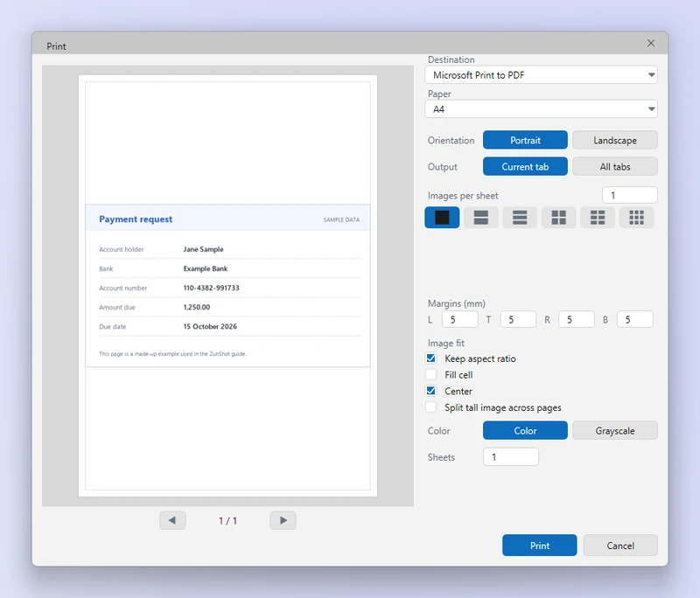Open the Paper size dropdown
This screenshot has width=700, height=598.
click(x=541, y=109)
